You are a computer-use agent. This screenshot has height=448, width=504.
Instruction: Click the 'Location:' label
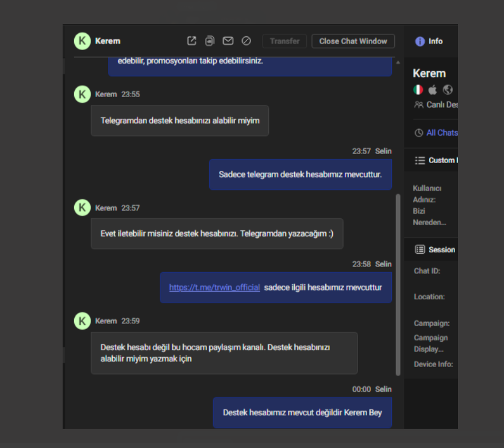point(429,297)
